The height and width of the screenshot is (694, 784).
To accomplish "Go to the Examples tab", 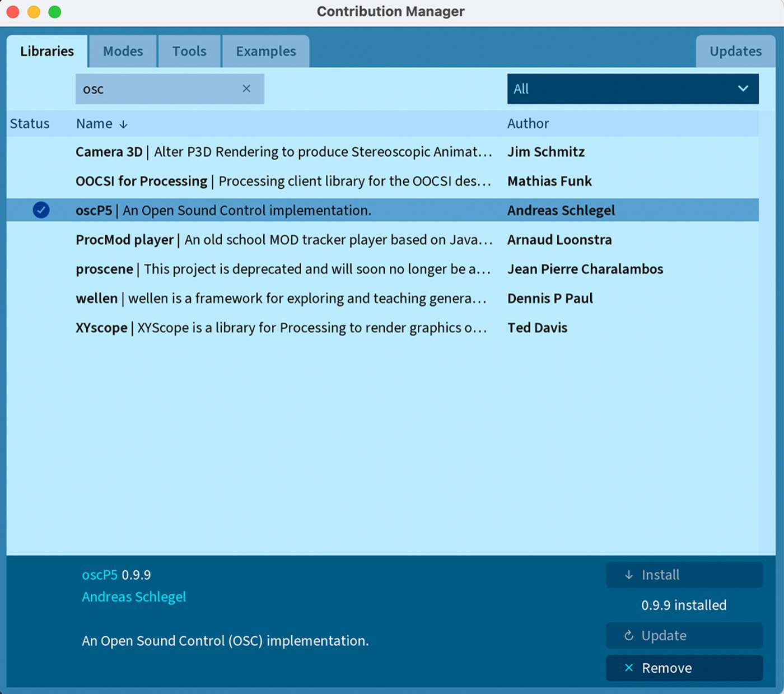I will [265, 52].
